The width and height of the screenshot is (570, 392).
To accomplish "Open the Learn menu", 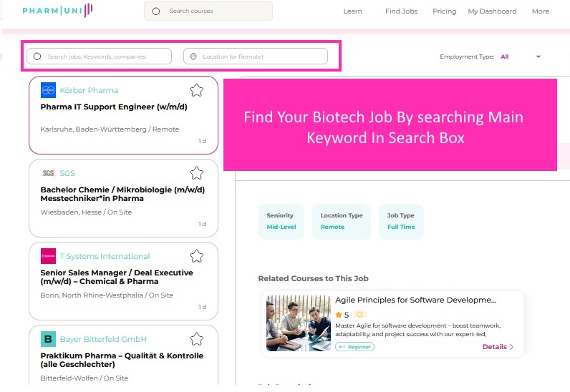I will [x=352, y=11].
